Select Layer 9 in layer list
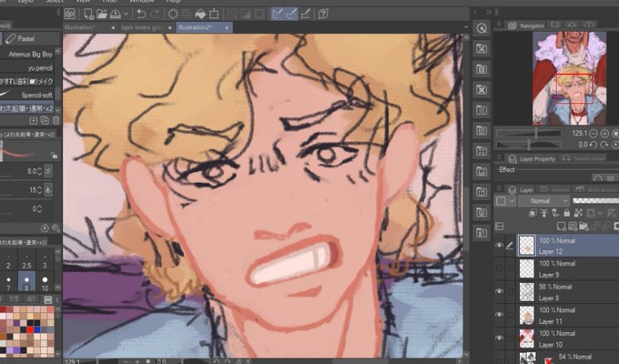The image size is (619, 364). pos(567,268)
